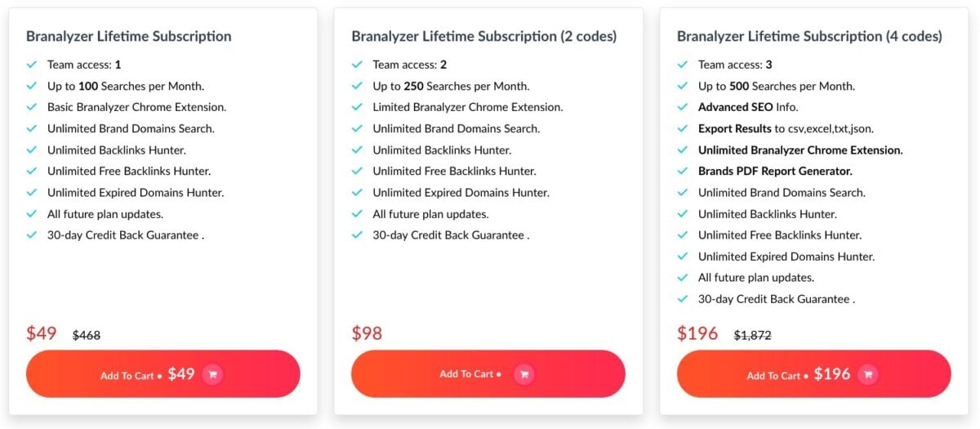Screen dimensions: 980x429
Task: Click checkmark next to 'Brands PDF Report Generator'
Action: 683,171
